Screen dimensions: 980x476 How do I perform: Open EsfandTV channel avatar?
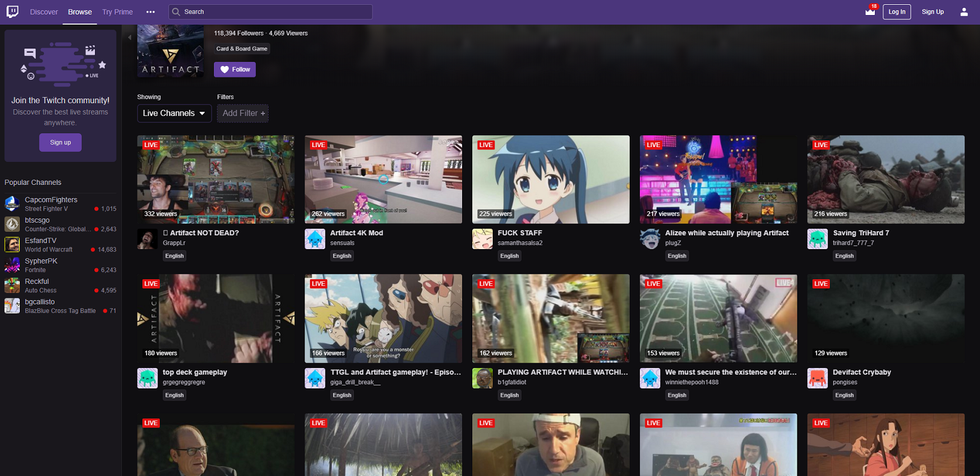click(12, 244)
